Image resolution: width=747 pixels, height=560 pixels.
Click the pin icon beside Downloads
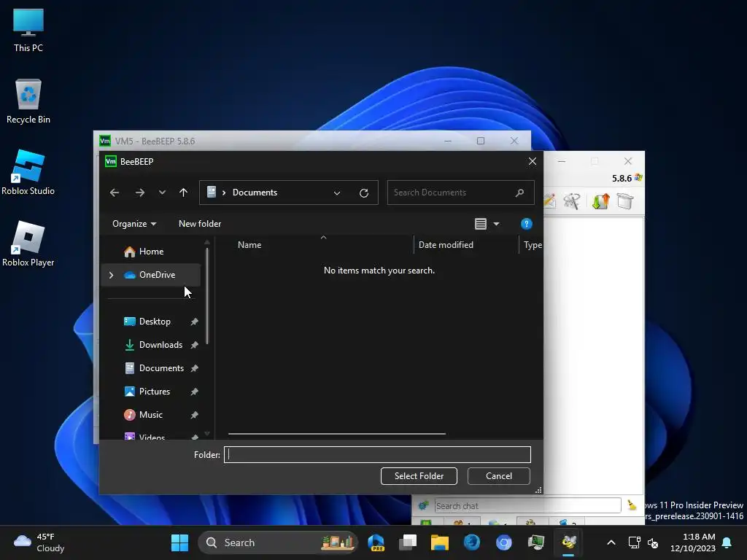pos(194,345)
